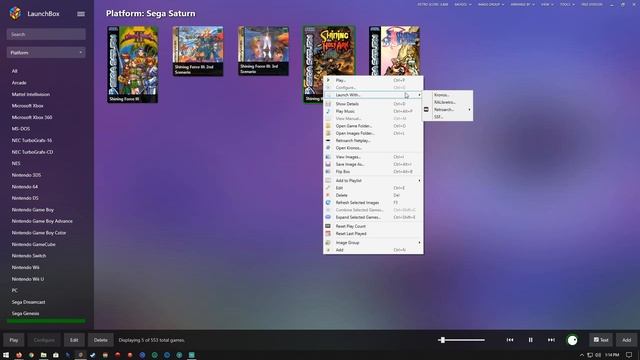This screenshot has height=360, width=640.
Task: Expand the Add to Playlist submenu
Action: [373, 180]
